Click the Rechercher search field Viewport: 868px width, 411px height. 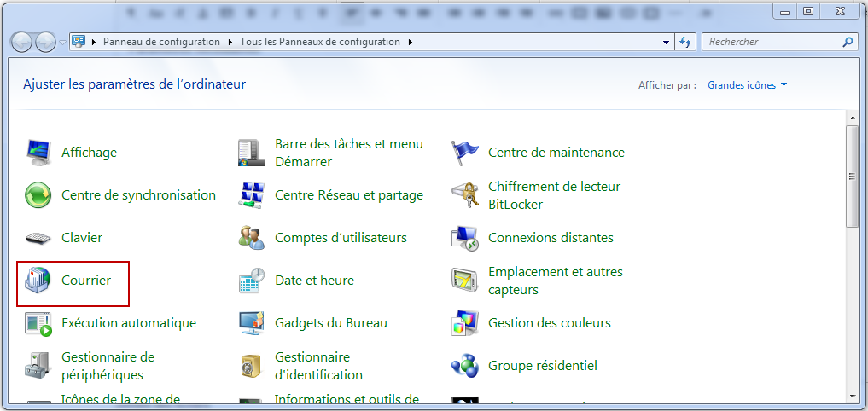pos(771,42)
